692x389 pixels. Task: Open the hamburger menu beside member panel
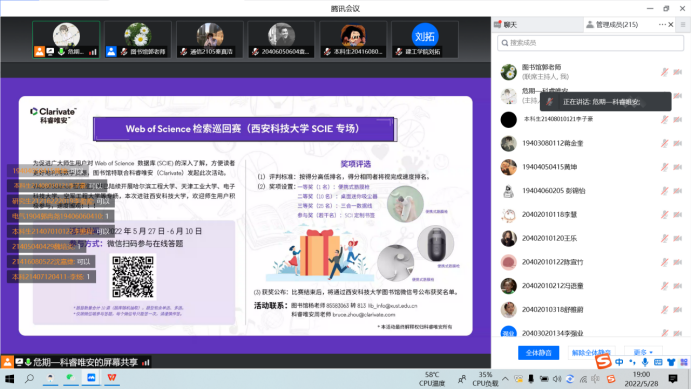[x=683, y=25]
